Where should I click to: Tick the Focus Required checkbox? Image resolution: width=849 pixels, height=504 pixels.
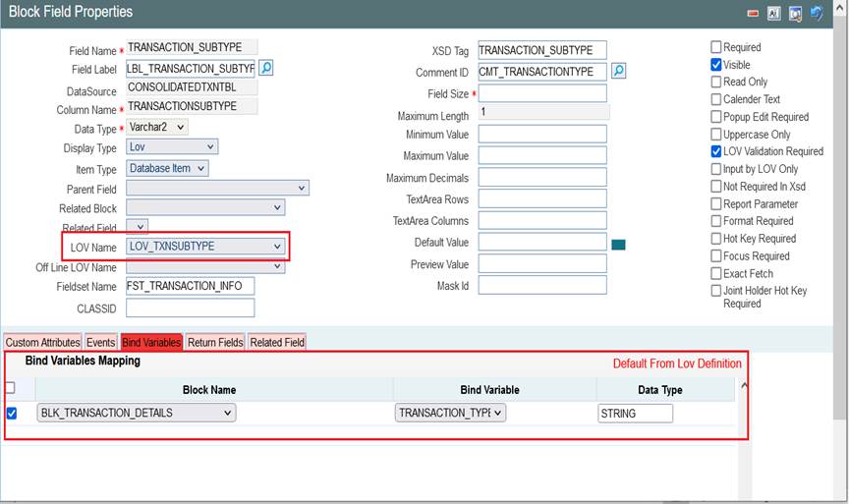[x=715, y=255]
